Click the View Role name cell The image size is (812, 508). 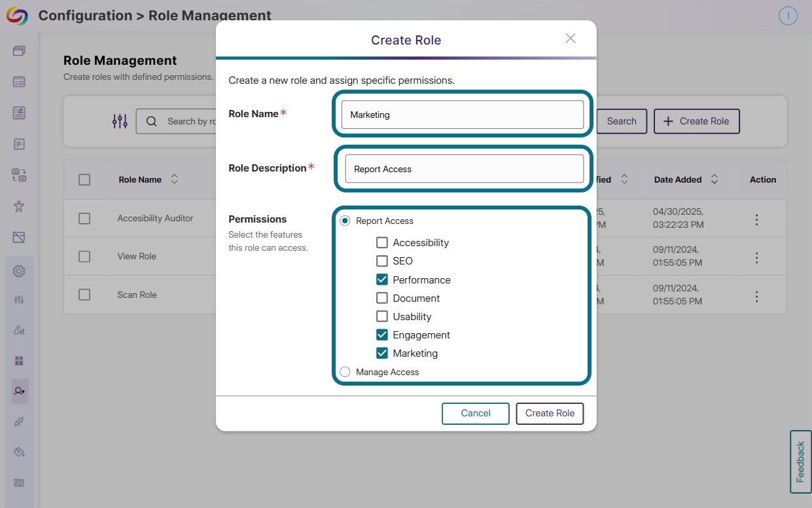point(137,257)
